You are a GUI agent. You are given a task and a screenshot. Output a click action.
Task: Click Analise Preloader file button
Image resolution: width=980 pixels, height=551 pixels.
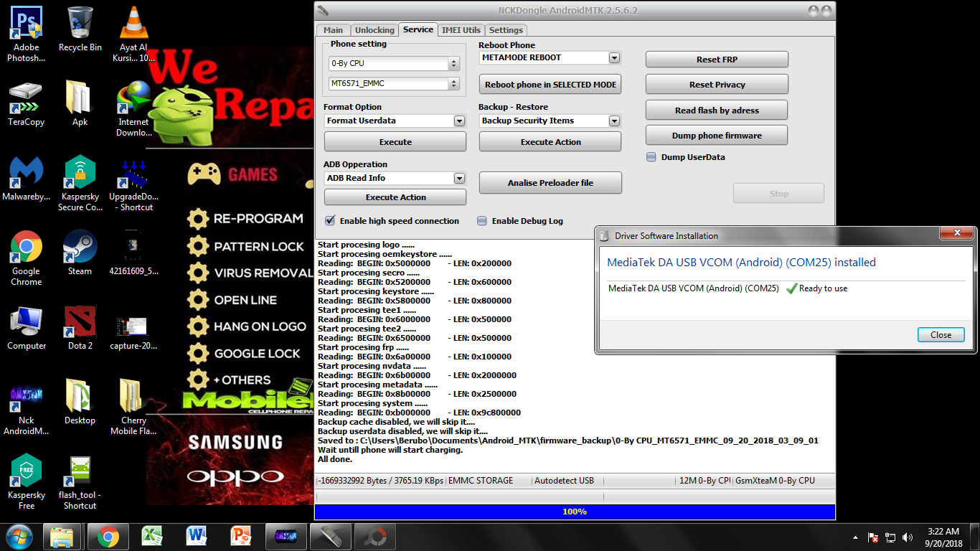[x=550, y=183]
